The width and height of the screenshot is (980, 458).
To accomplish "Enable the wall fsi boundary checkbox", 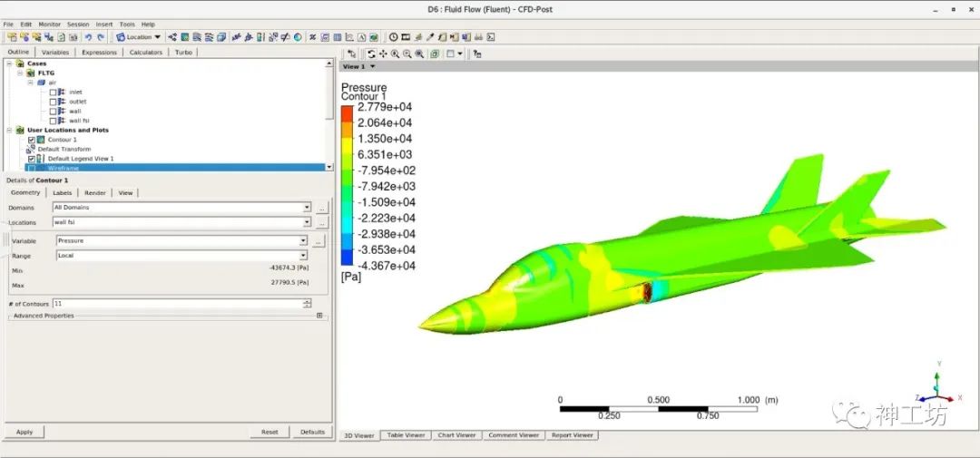I will coord(54,121).
